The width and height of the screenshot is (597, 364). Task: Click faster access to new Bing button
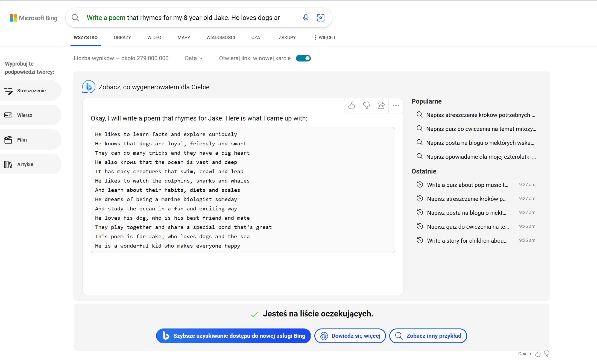(233, 336)
